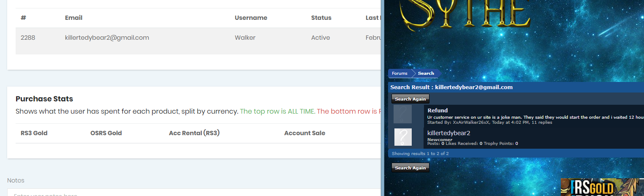The image size is (644, 196).
Task: Click RS3 Gold column header
Action: tap(34, 133)
